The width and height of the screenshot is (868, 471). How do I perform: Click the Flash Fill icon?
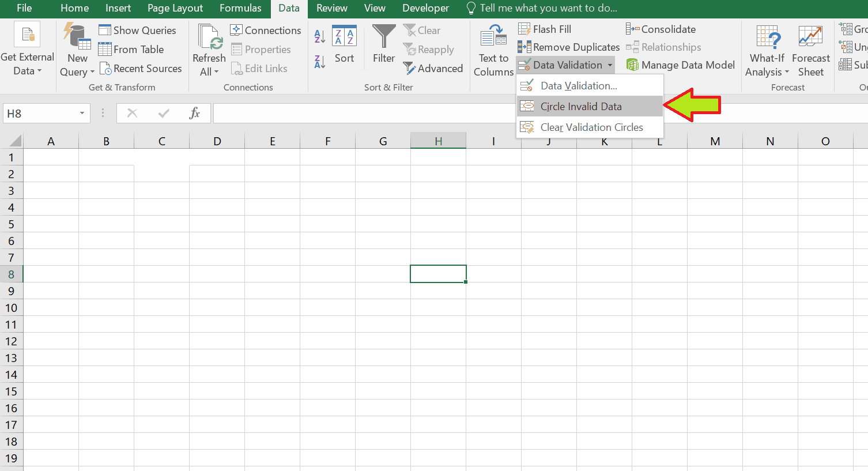point(524,29)
